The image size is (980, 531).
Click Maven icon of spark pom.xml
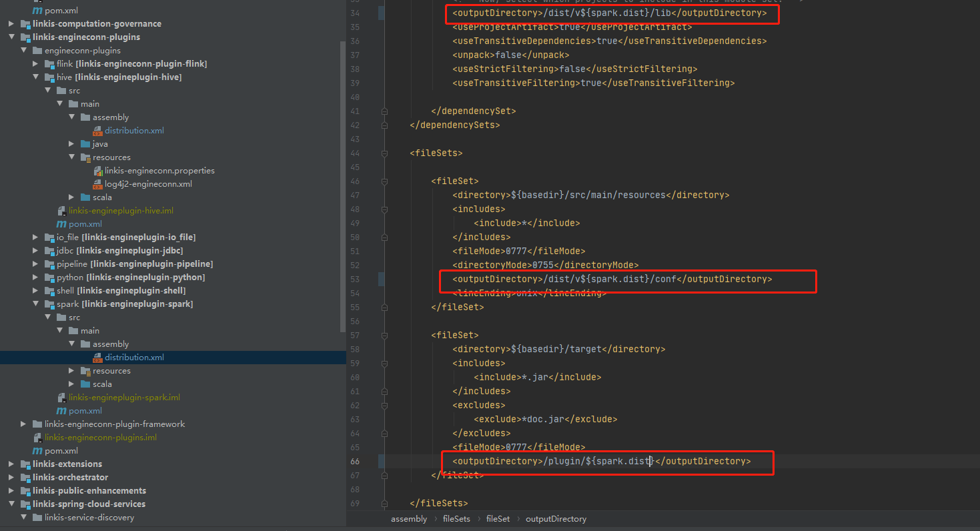tap(61, 411)
